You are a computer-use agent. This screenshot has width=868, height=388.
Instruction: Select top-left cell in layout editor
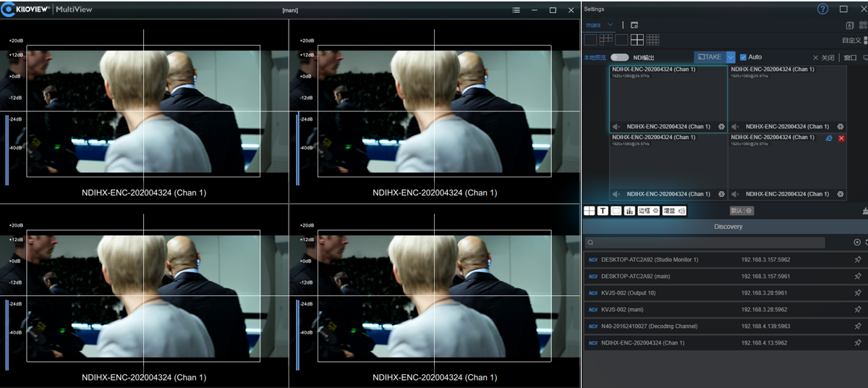pos(668,98)
